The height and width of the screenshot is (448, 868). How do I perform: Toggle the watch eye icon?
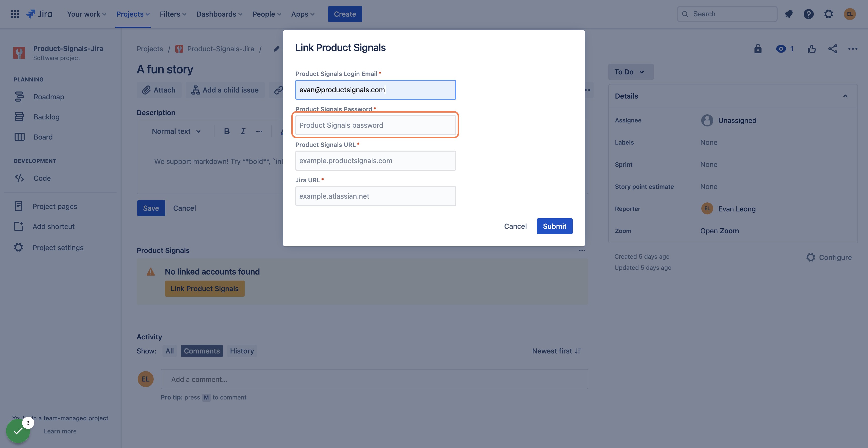781,49
